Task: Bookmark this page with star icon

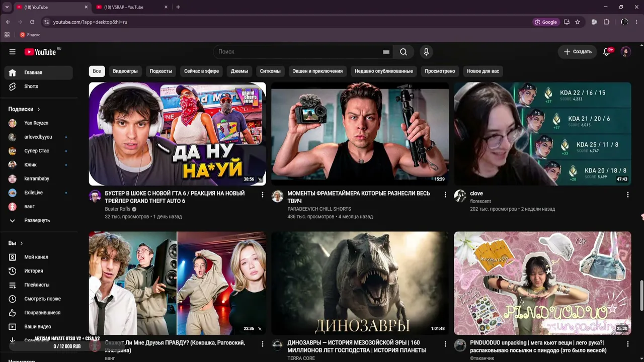Action: (x=578, y=22)
